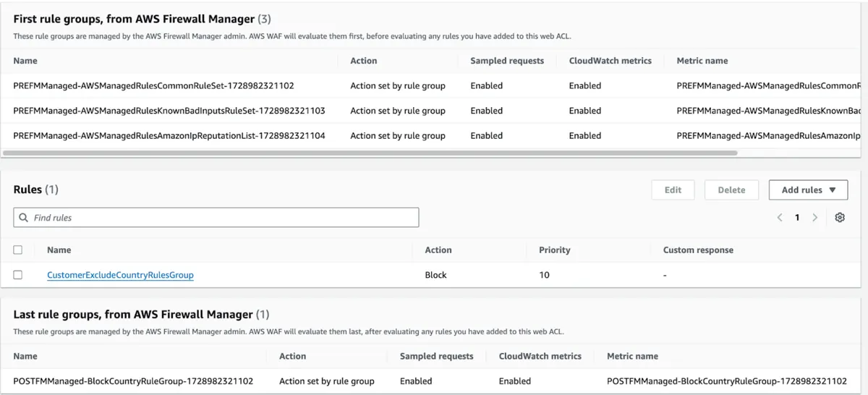The width and height of the screenshot is (868, 395).
Task: Click the CommonRuleSet metric name cell
Action: coord(768,86)
